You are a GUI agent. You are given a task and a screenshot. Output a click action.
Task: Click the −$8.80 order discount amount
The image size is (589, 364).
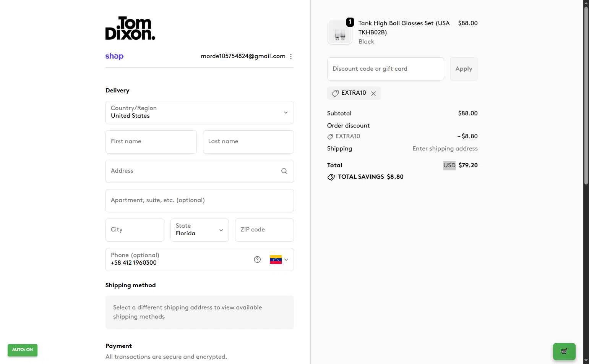pyautogui.click(x=467, y=136)
